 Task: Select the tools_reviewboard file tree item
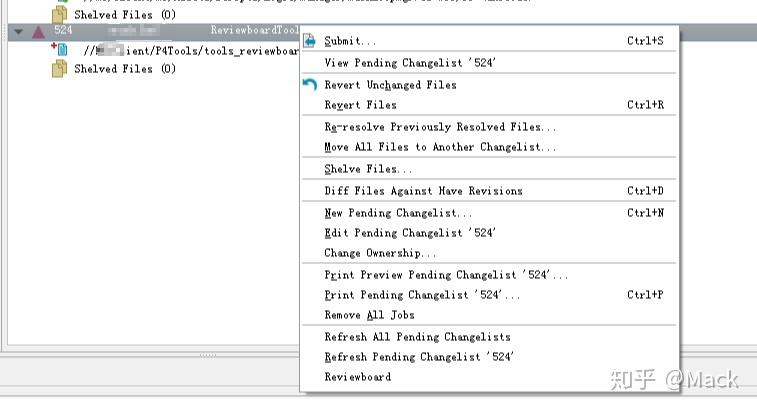[x=190, y=50]
